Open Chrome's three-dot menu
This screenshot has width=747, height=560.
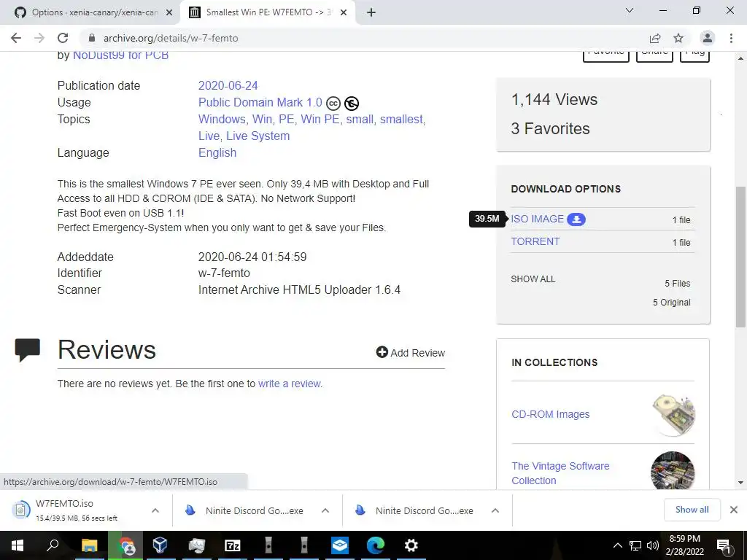[731, 38]
